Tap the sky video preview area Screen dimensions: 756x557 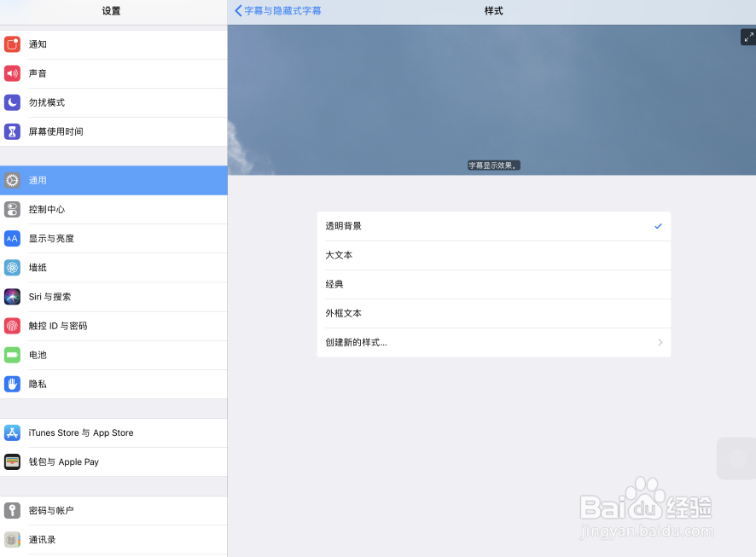pos(493,98)
